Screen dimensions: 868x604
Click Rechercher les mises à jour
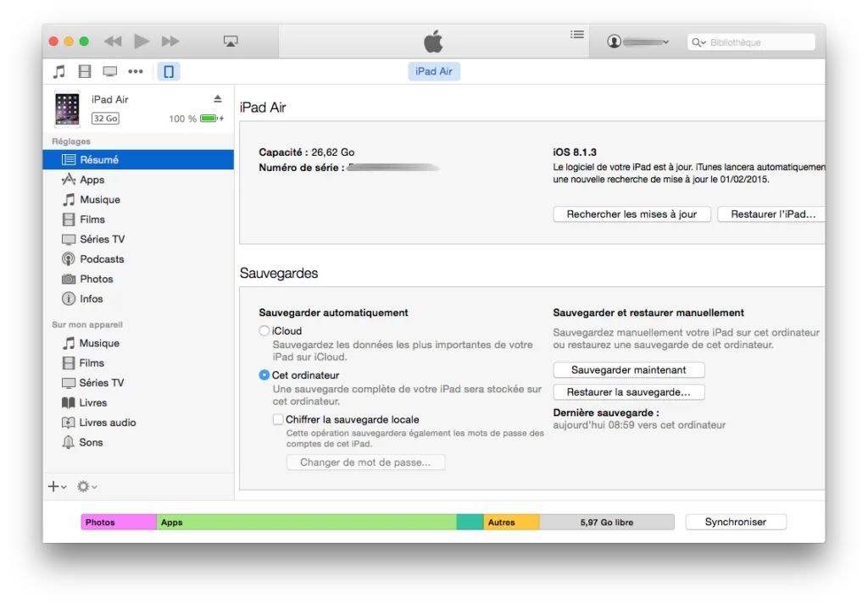[631, 213]
